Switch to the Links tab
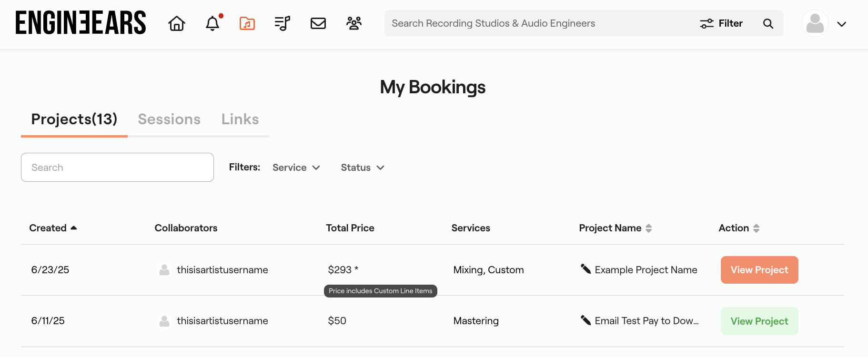 (x=240, y=119)
